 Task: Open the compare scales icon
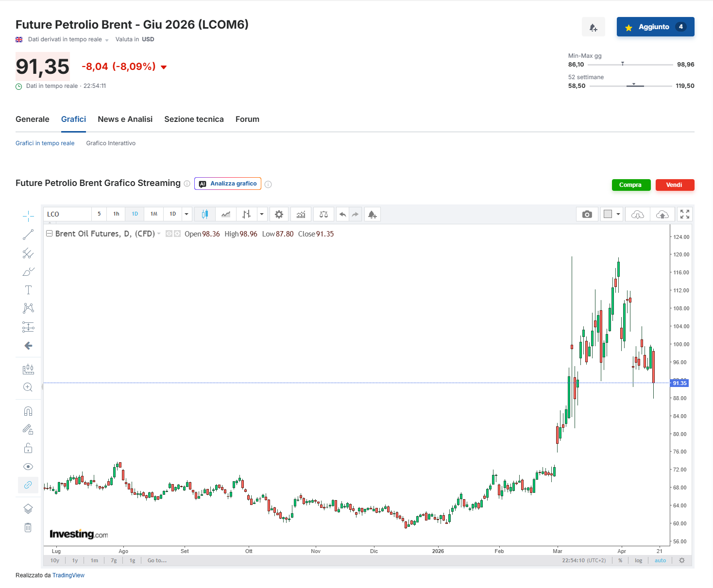(x=323, y=214)
